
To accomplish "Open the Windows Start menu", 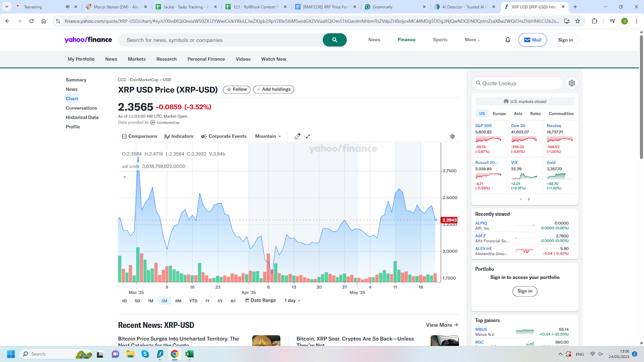I will 11,354.
